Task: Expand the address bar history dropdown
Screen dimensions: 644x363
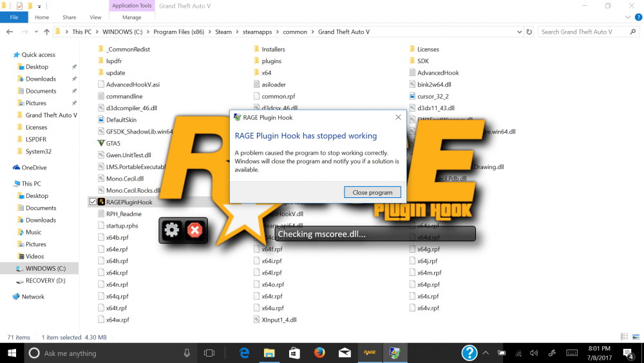Action: pos(519,32)
